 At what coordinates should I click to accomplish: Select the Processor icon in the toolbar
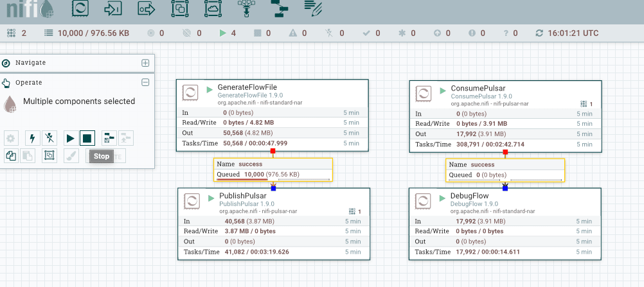tap(80, 8)
